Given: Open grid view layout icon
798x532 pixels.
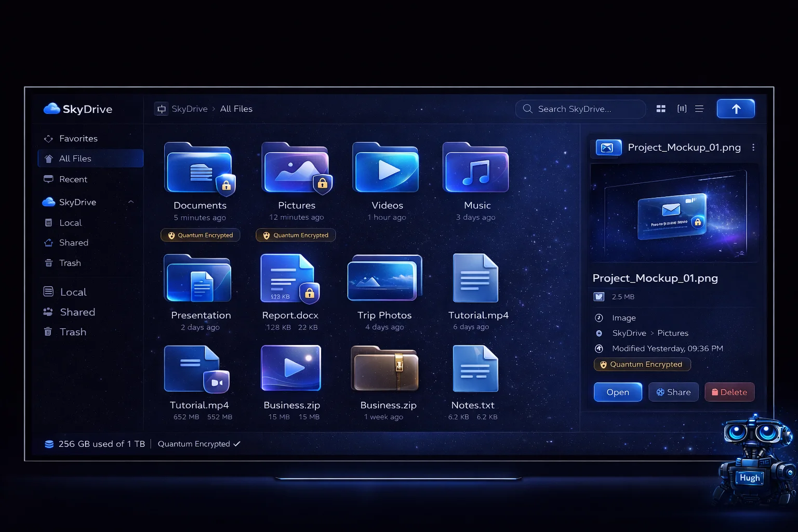Looking at the screenshot, I should 661,109.
